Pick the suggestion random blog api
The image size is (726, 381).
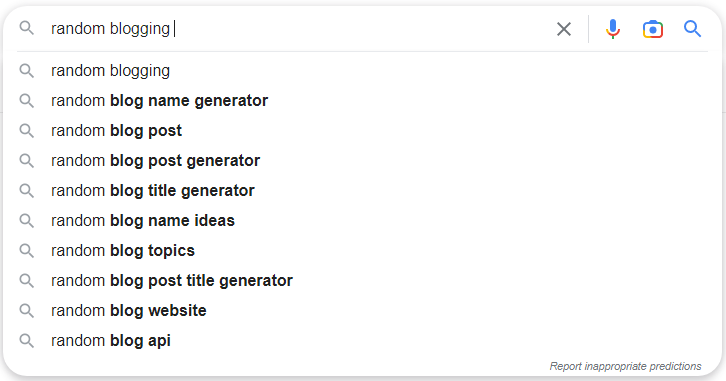363,341
